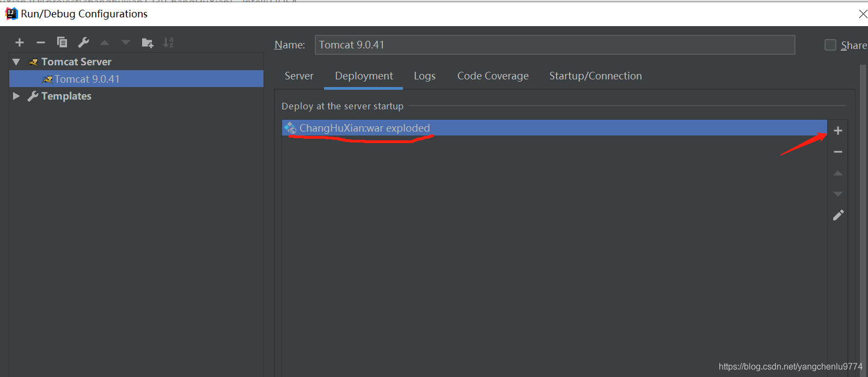Viewport: 868px width, 377px height.
Task: Sort configurations alphabetically
Action: 169,42
